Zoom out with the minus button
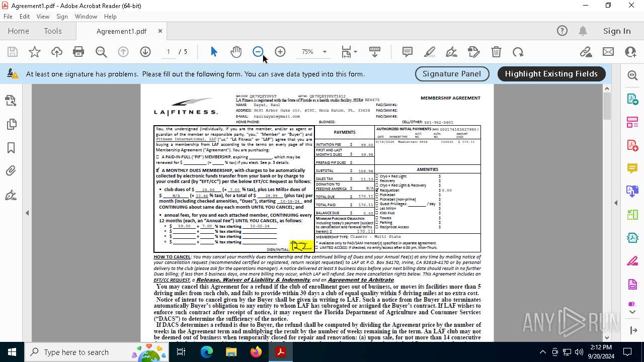Image resolution: width=644 pixels, height=362 pixels. click(258, 52)
